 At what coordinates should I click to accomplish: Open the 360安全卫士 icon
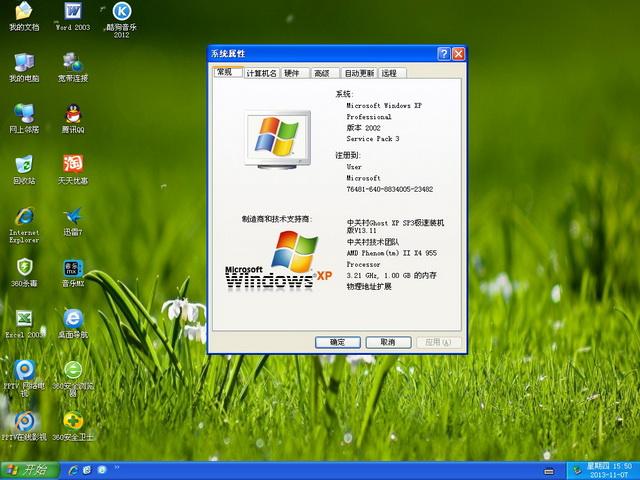coord(73,427)
